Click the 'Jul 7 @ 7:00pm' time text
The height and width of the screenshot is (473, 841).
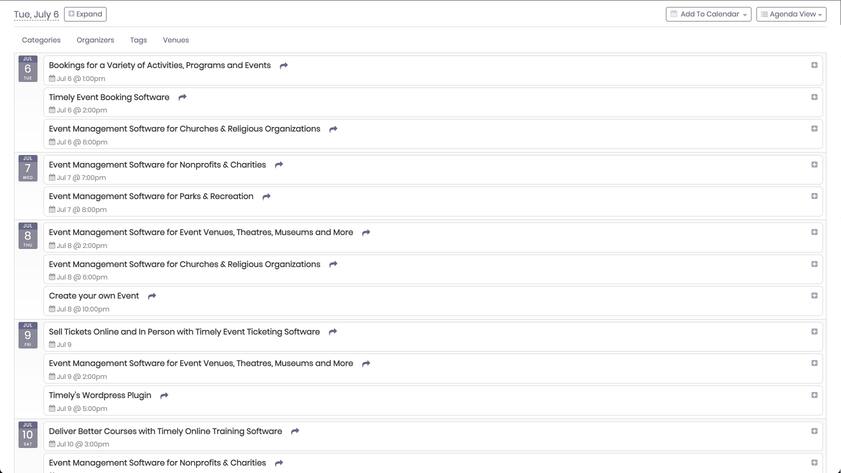(81, 178)
